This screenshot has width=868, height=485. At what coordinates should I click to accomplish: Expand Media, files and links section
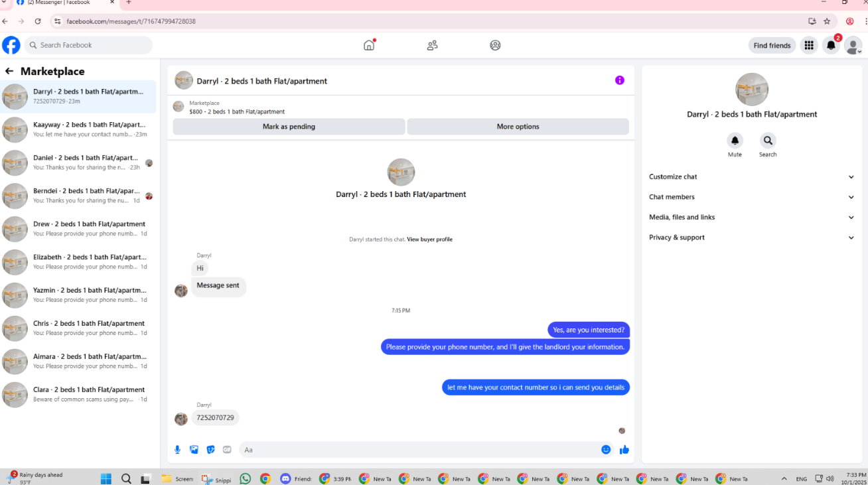click(752, 217)
